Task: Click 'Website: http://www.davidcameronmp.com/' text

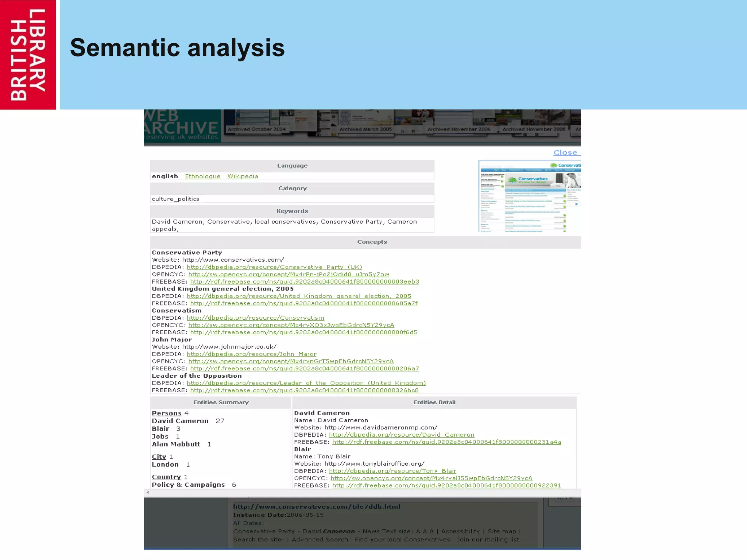Action: point(366,428)
